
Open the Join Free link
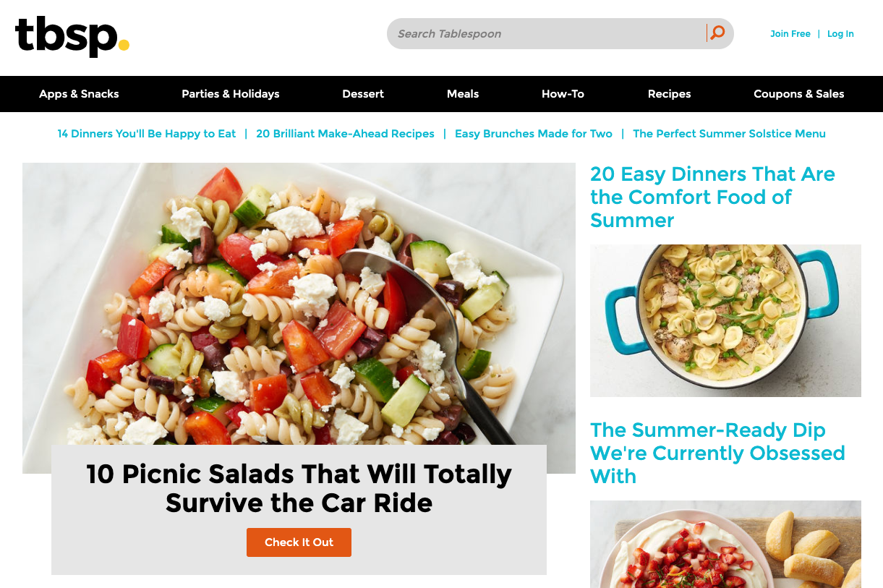[790, 34]
